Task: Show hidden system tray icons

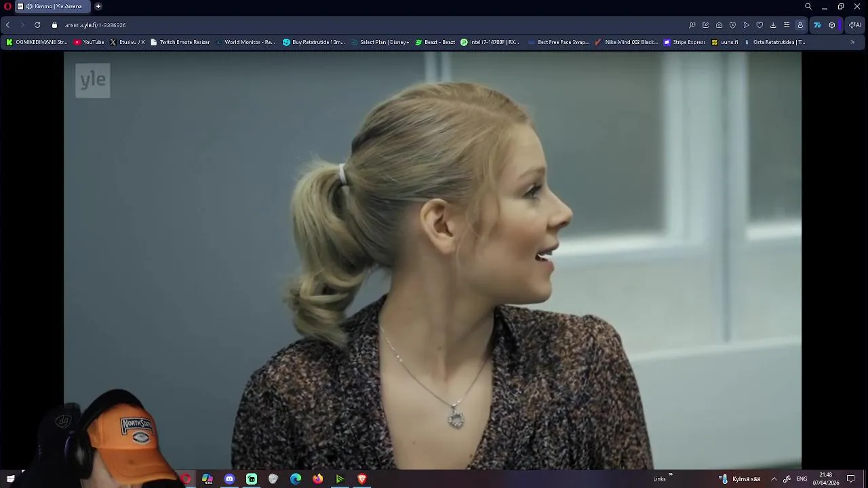Action: (774, 479)
